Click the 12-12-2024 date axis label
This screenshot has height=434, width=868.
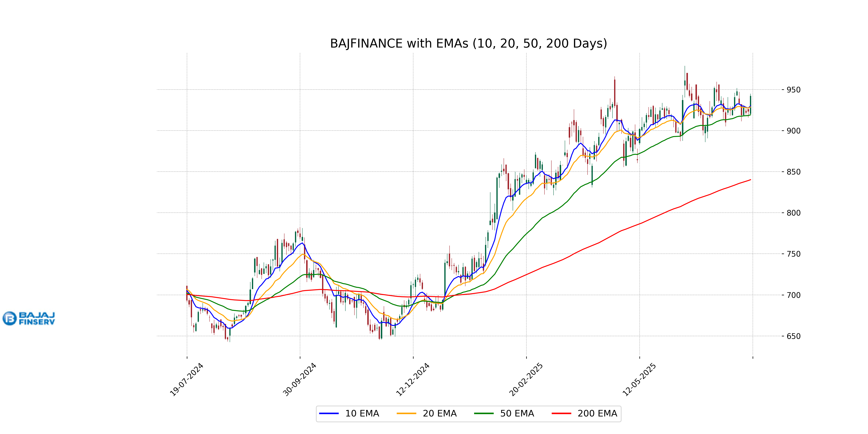413,379
